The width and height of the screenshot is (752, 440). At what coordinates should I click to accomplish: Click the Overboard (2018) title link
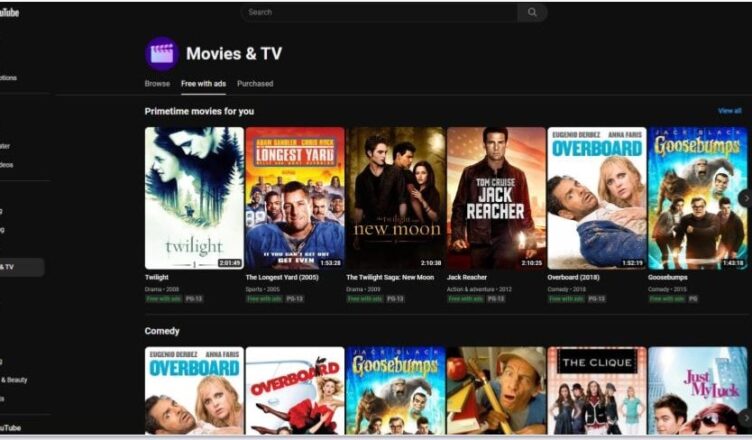(x=573, y=277)
